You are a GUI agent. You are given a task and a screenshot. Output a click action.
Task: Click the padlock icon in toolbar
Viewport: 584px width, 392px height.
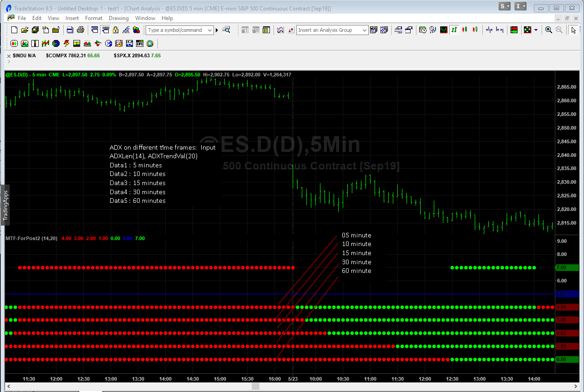pyautogui.click(x=116, y=30)
